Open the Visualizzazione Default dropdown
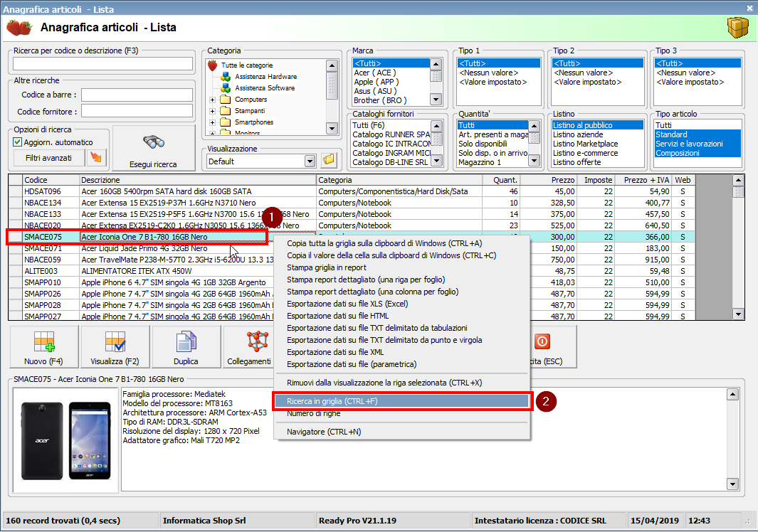Screen dimensions: 758x532 coord(310,161)
